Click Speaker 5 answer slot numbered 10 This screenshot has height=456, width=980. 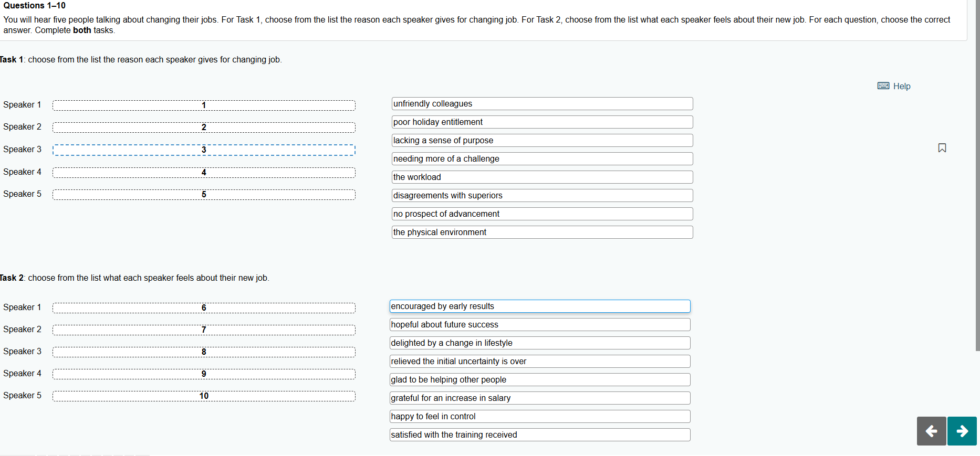coord(204,396)
